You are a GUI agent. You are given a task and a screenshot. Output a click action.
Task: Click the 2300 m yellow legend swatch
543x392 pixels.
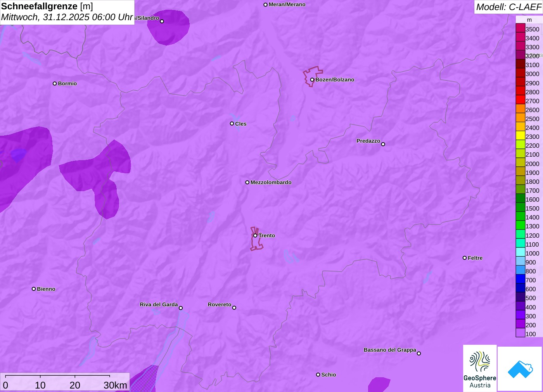(521, 135)
